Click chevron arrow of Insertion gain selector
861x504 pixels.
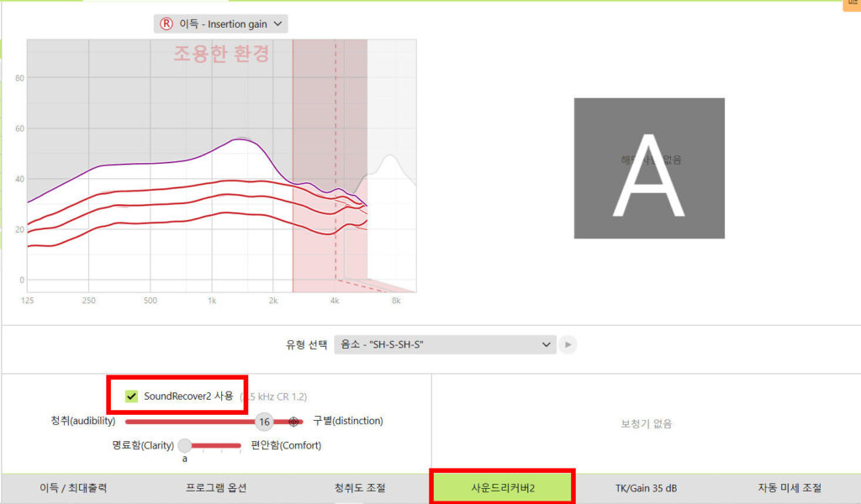(x=278, y=24)
